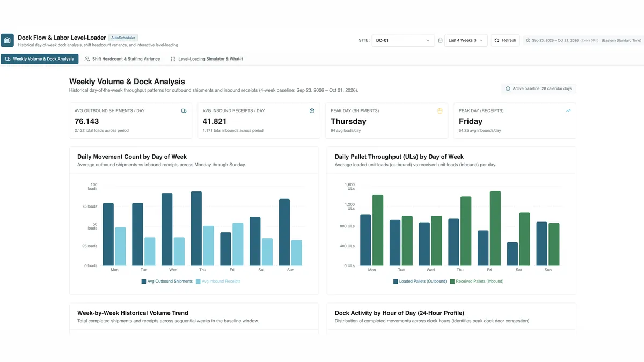The width and height of the screenshot is (644, 362).
Task: Click the (Eastern Standard Time) label
Action: tap(621, 40)
